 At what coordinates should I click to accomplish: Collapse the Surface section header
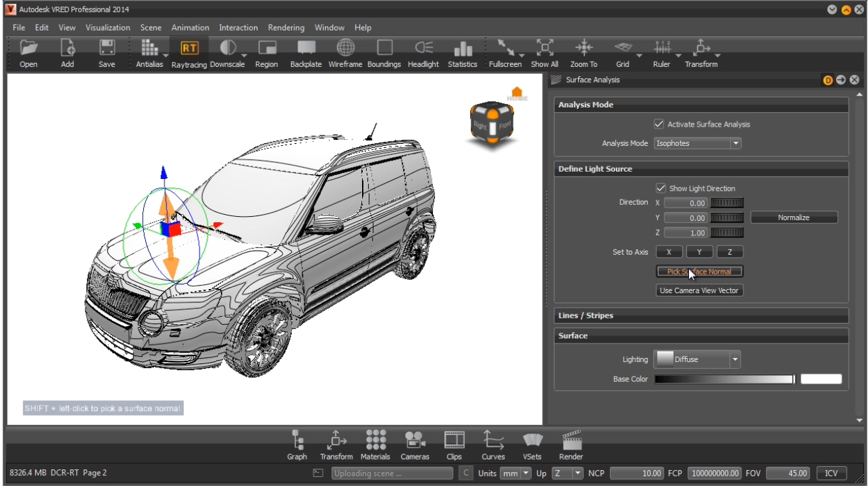702,336
